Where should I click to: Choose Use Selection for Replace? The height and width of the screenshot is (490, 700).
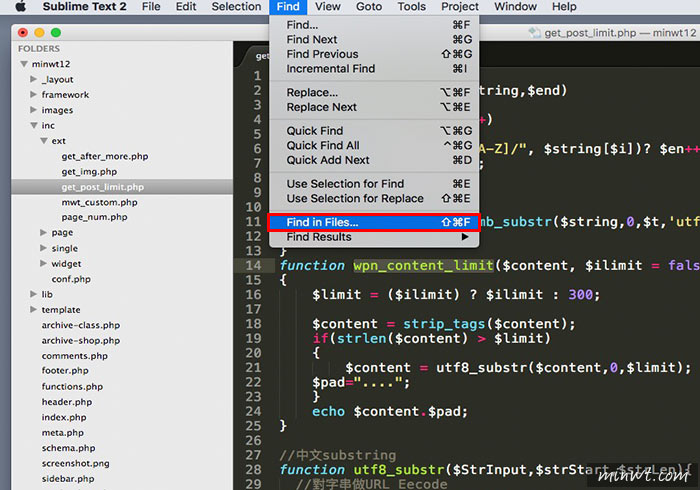374,199
